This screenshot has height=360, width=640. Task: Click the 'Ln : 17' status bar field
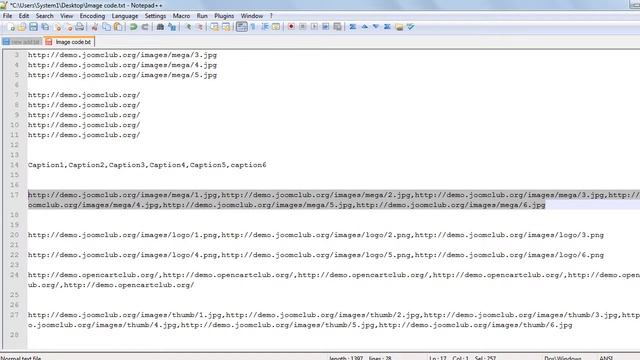438,358
